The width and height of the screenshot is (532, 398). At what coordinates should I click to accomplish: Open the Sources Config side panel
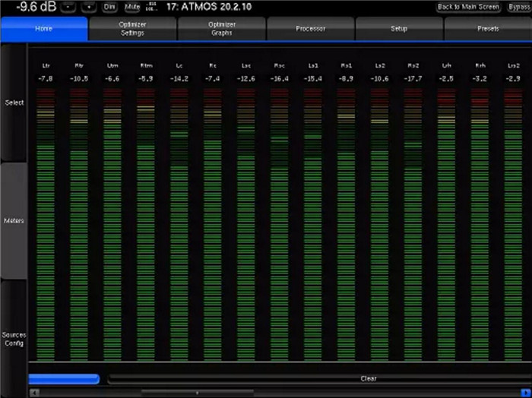(x=14, y=339)
